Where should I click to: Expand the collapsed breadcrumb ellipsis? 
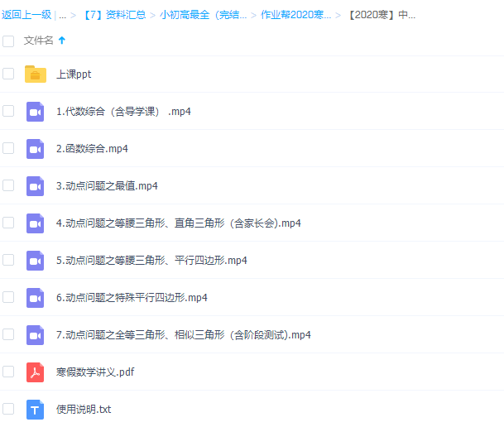pos(63,15)
